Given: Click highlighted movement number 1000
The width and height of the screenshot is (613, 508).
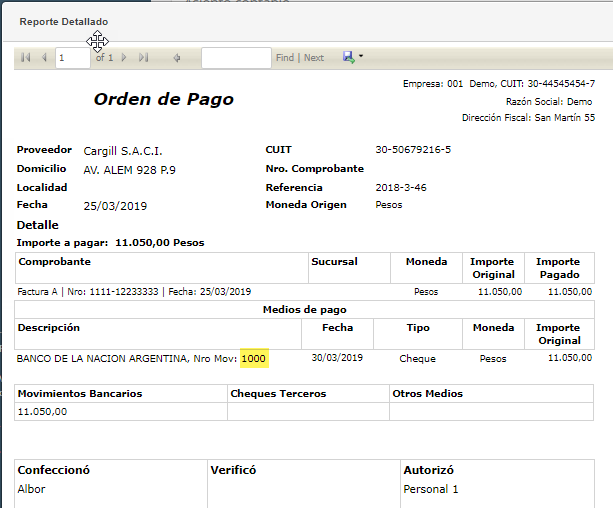Looking at the screenshot, I should point(254,359).
